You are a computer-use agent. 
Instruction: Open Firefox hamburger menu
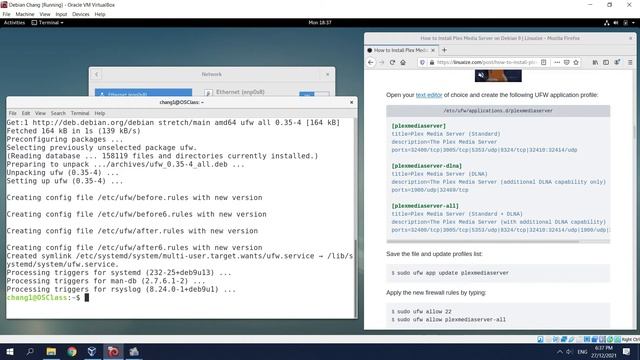(630, 62)
